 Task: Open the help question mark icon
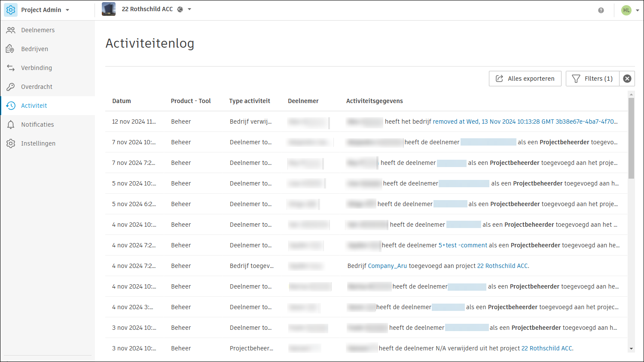(601, 10)
